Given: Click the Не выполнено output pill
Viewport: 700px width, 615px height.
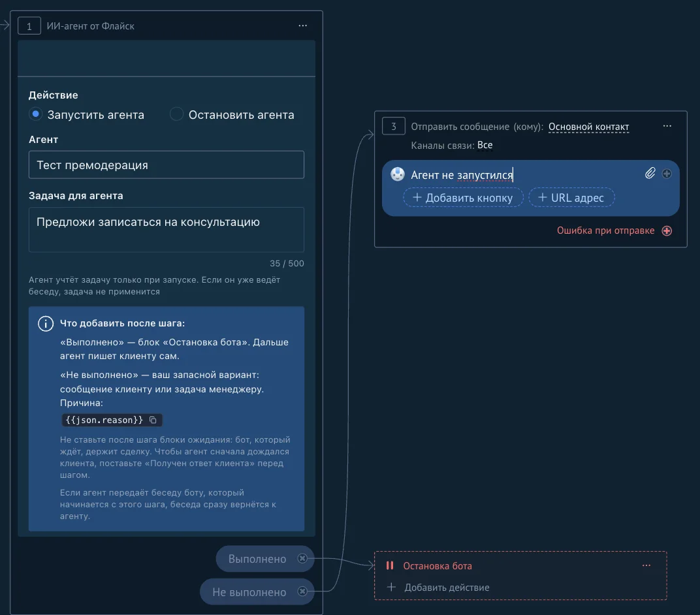Looking at the screenshot, I should click(257, 591).
